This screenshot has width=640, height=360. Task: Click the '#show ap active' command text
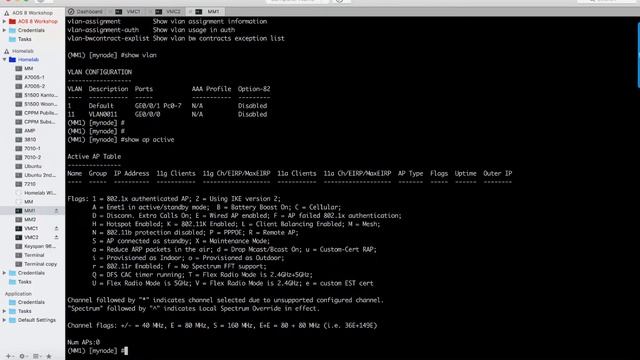point(147,140)
